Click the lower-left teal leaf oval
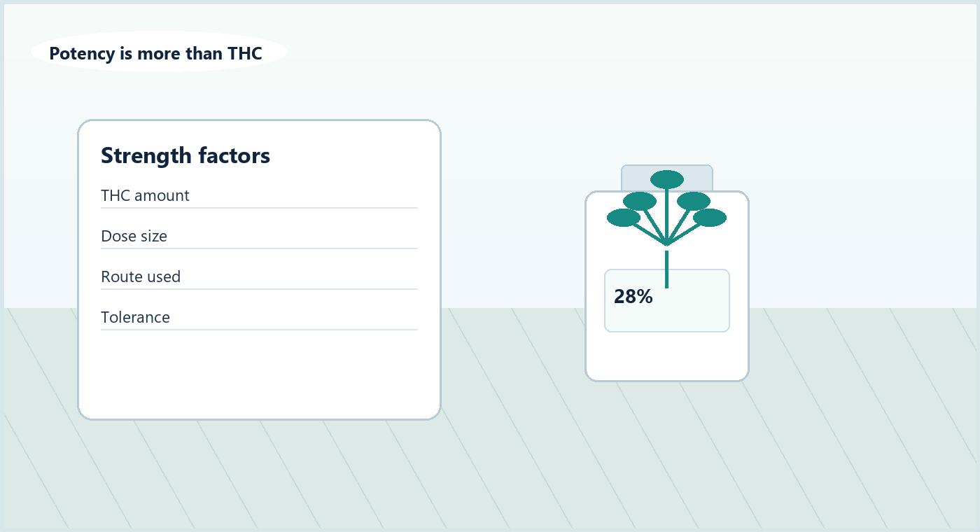 click(624, 218)
